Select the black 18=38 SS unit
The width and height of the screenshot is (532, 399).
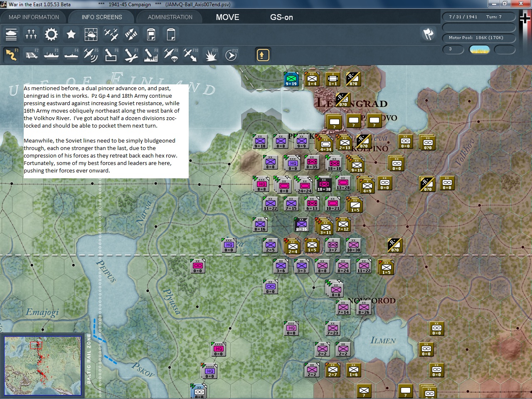point(324,184)
